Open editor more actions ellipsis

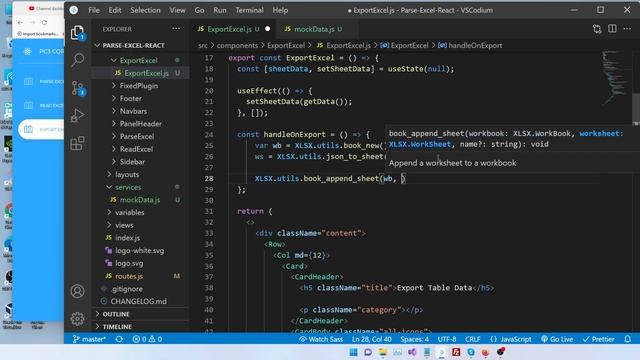point(627,29)
